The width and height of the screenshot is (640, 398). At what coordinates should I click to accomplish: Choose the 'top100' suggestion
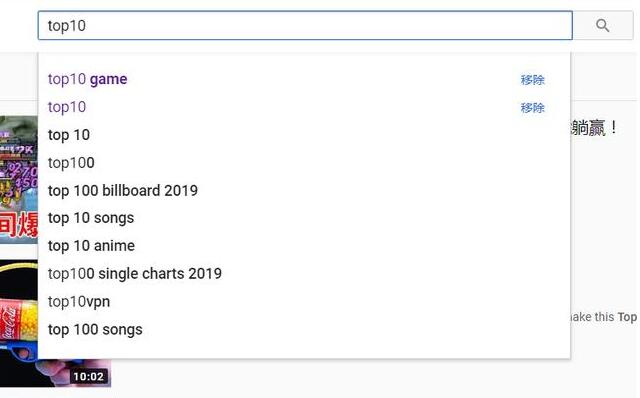pos(304,163)
